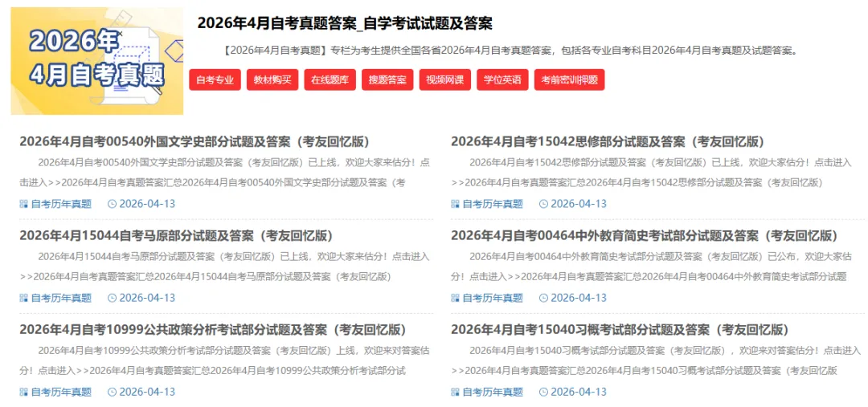Screen dimensions: 868x407
Task: Open the 15042思修 article title
Action: click(x=608, y=141)
